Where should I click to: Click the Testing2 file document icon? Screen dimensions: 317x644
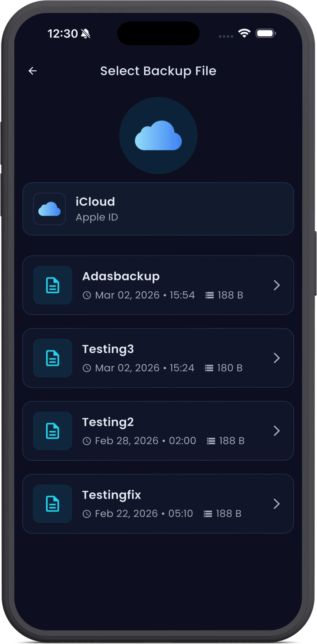pyautogui.click(x=52, y=431)
